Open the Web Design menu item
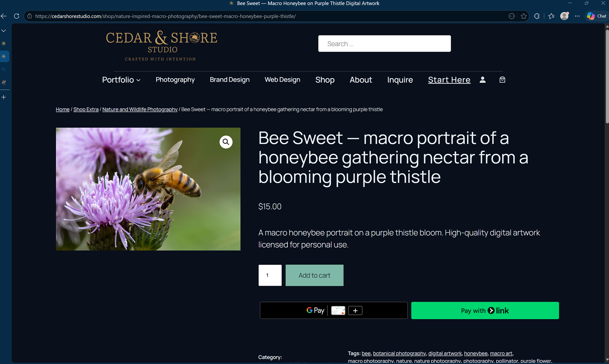This screenshot has width=609, height=364. coord(282,80)
